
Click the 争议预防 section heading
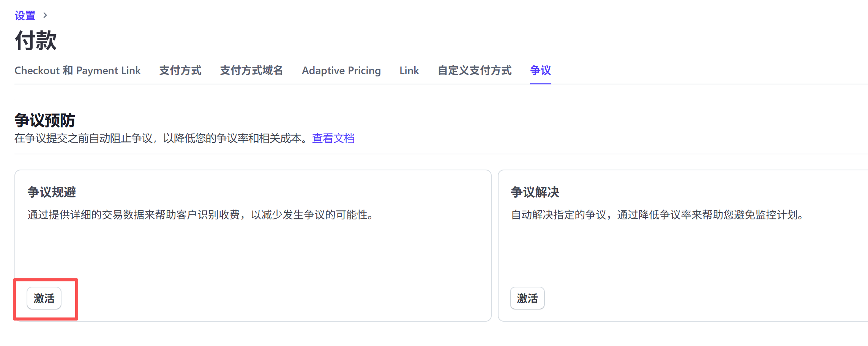pos(45,121)
